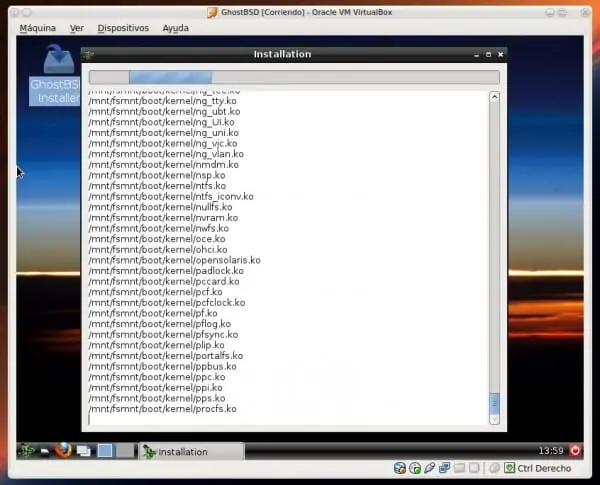Viewport: 600px width, 485px height.
Task: Click the log line ppc.ko
Action: coord(157,377)
